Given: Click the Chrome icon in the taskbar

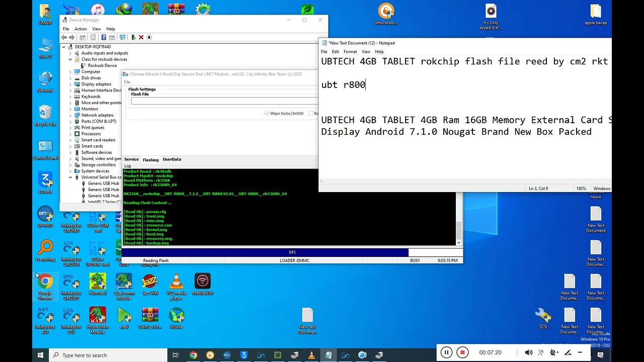Looking at the screenshot, I should coord(193,355).
